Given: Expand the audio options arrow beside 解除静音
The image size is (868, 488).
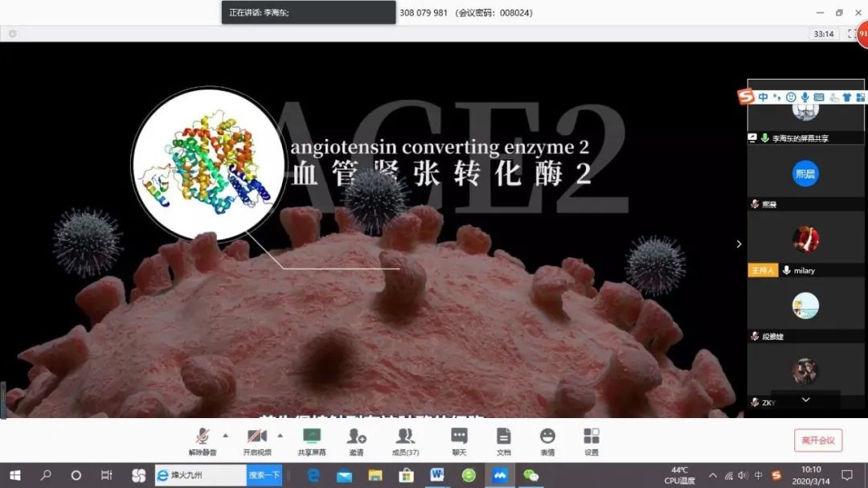Looking at the screenshot, I should pyautogui.click(x=225, y=436).
